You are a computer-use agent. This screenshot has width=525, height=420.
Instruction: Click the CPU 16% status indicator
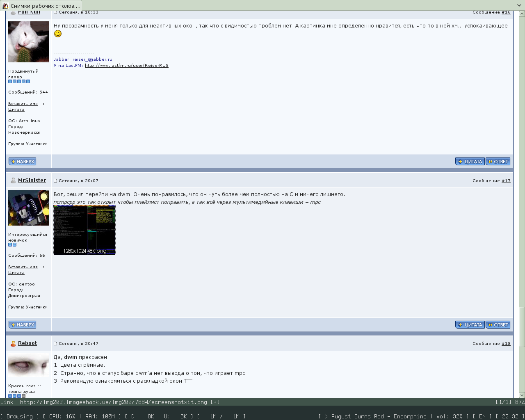pyautogui.click(x=62, y=416)
